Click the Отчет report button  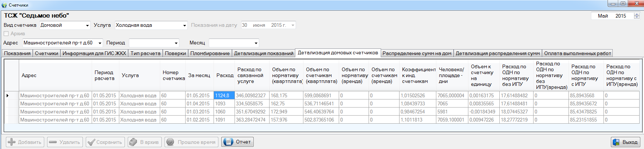coord(237,142)
